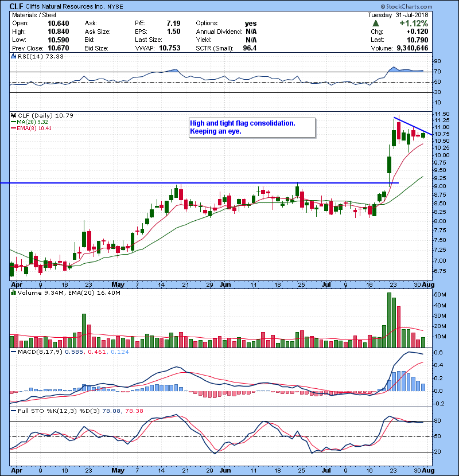The image size is (459, 476).
Task: Click the Open price 10.640 value
Action: point(59,24)
